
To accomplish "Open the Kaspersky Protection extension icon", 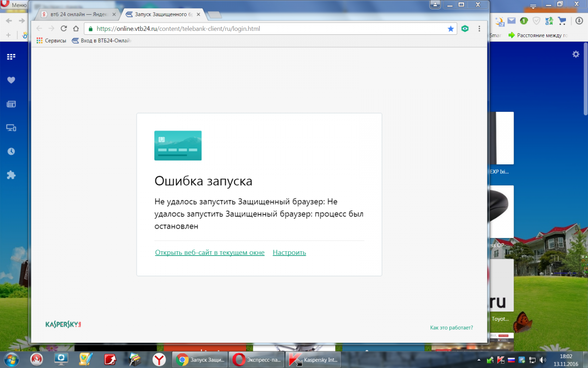I will [x=465, y=28].
